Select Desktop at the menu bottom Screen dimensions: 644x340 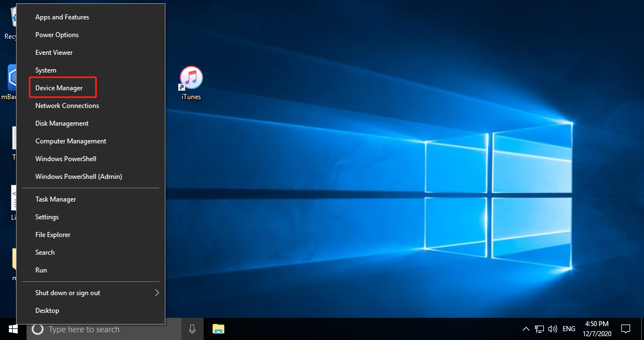[91, 311]
